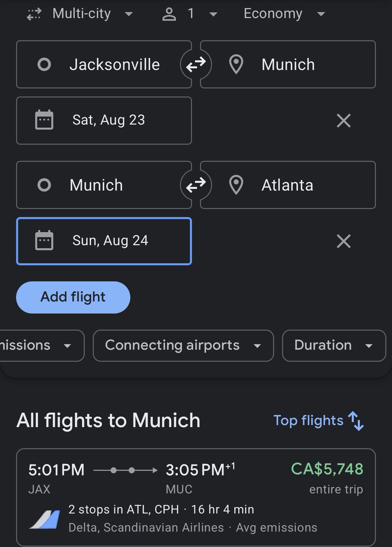Edit the Munich destination field for the first flight
The height and width of the screenshot is (547, 392).
coord(288,64)
